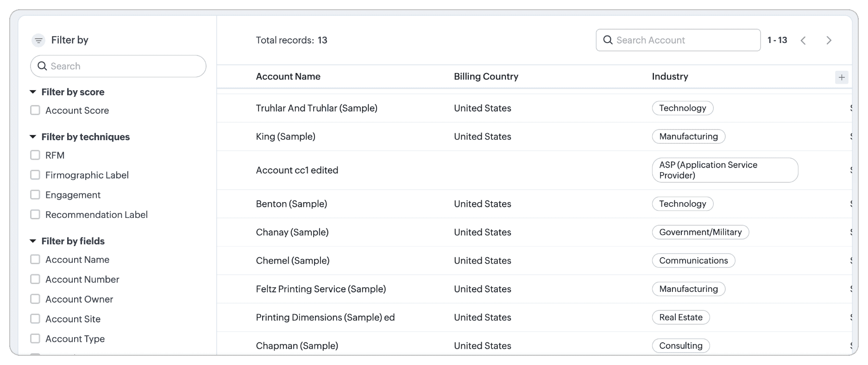Click the magnifier icon in filter search
This screenshot has width=868, height=365.
point(42,66)
